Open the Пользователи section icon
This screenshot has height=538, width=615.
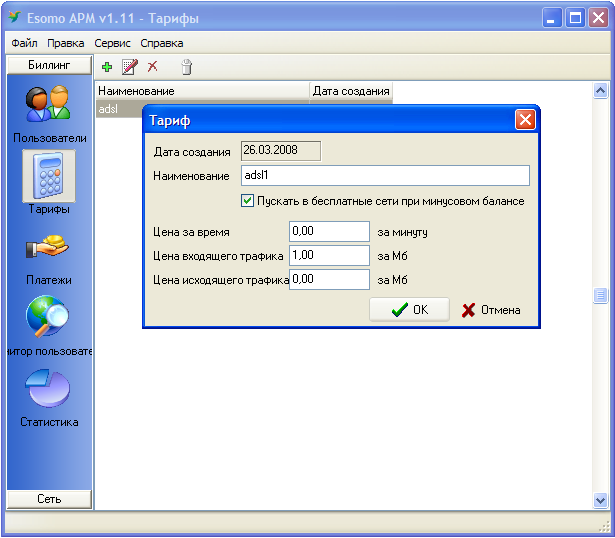48,103
